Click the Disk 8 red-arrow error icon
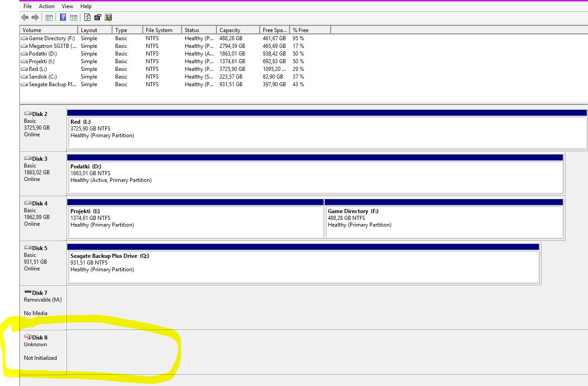 click(x=28, y=337)
